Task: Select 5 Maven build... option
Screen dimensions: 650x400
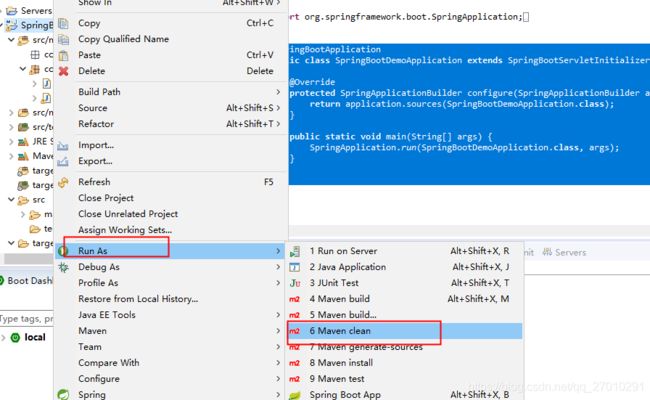Action: pyautogui.click(x=405, y=315)
